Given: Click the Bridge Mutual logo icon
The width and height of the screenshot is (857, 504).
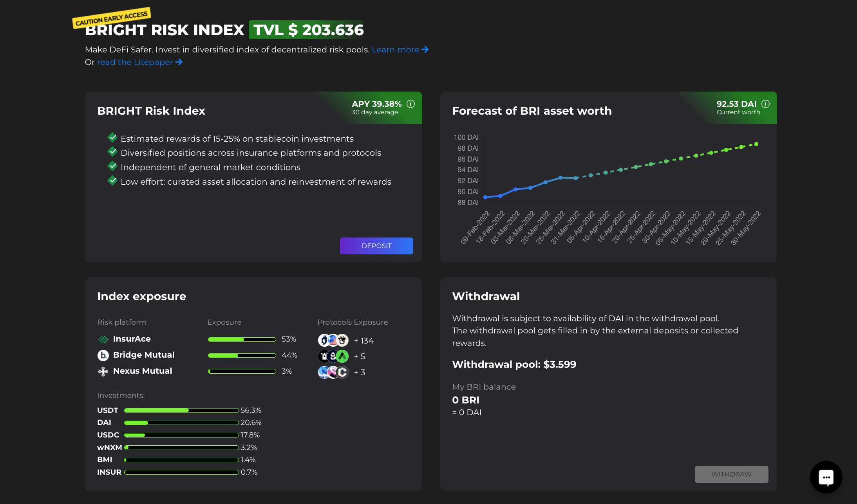Looking at the screenshot, I should tap(103, 355).
